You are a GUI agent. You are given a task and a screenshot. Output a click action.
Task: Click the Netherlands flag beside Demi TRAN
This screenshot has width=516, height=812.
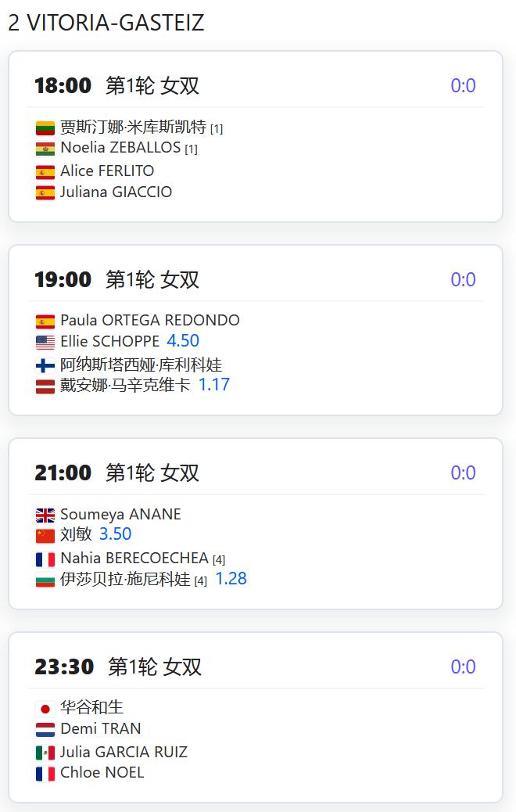pos(45,730)
